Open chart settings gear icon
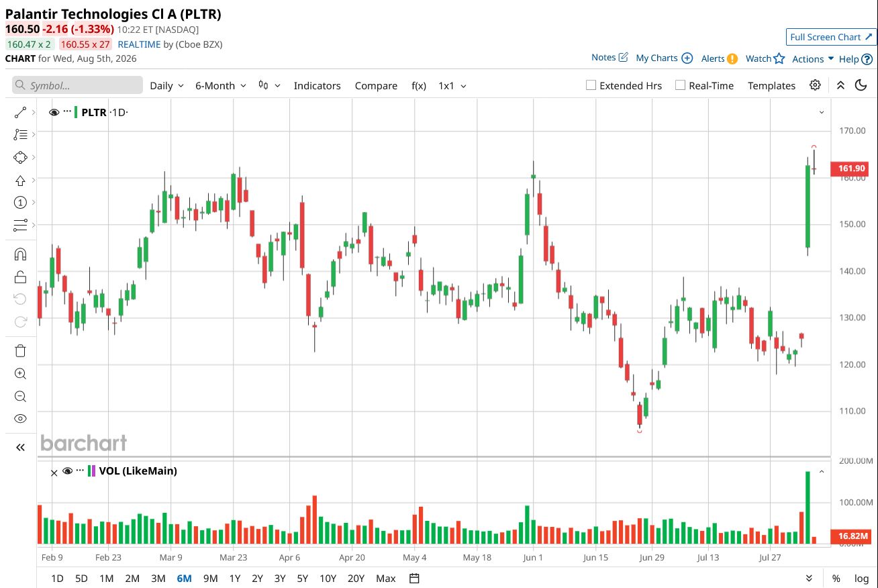Screen dimensions: 878x588 [x=815, y=85]
